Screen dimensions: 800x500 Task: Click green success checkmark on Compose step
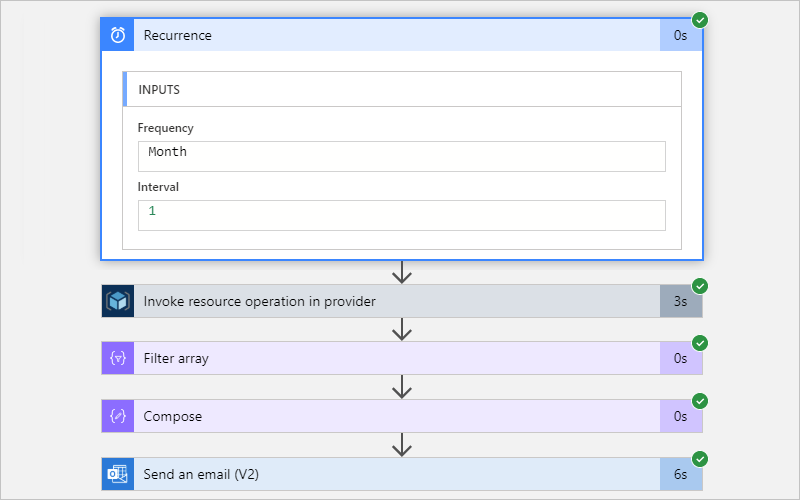click(x=700, y=401)
